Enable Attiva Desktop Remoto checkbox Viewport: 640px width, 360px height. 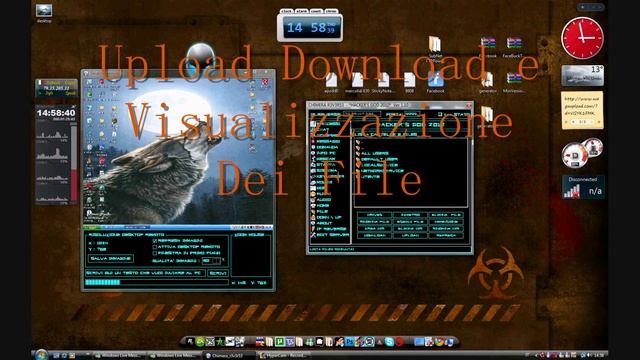pos(155,247)
